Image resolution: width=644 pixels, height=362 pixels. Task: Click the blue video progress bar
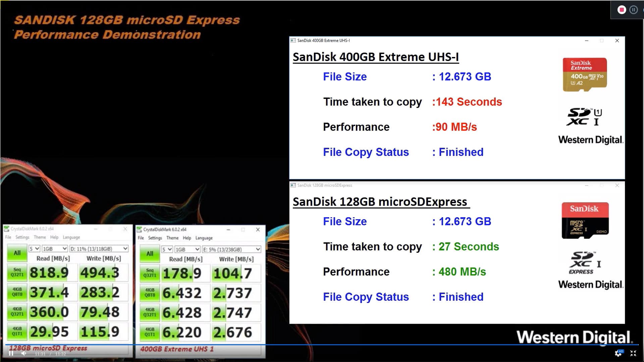pyautogui.click(x=322, y=345)
